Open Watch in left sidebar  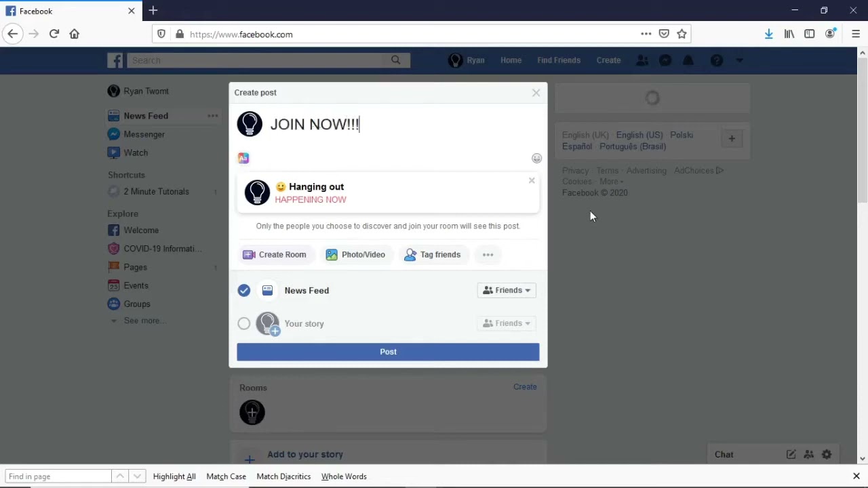[x=135, y=152]
